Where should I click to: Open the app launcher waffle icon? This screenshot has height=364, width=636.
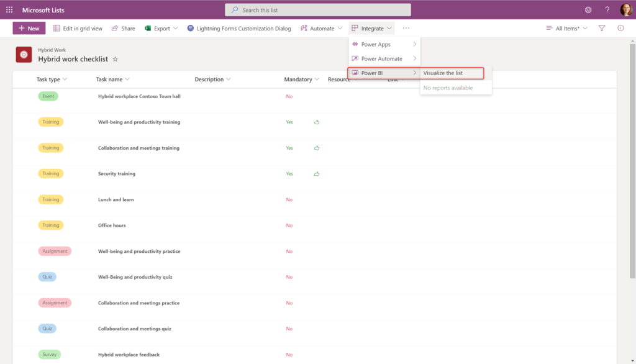point(9,10)
